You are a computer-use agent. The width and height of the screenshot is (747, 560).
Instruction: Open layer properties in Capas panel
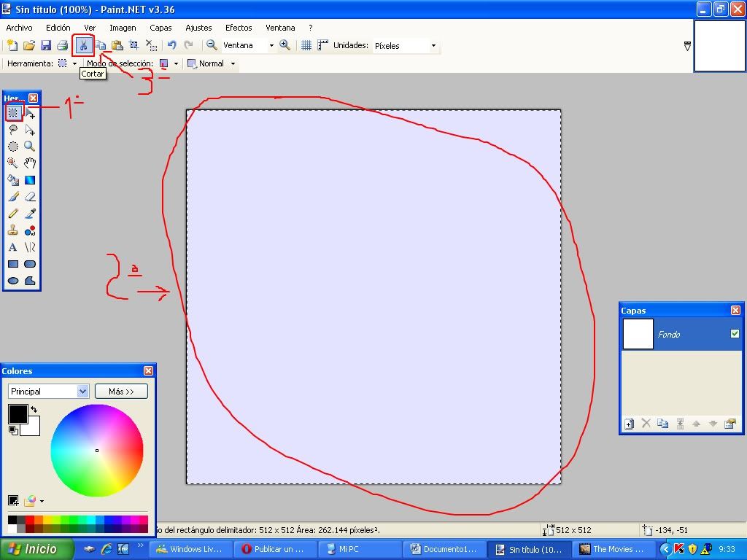tap(729, 424)
